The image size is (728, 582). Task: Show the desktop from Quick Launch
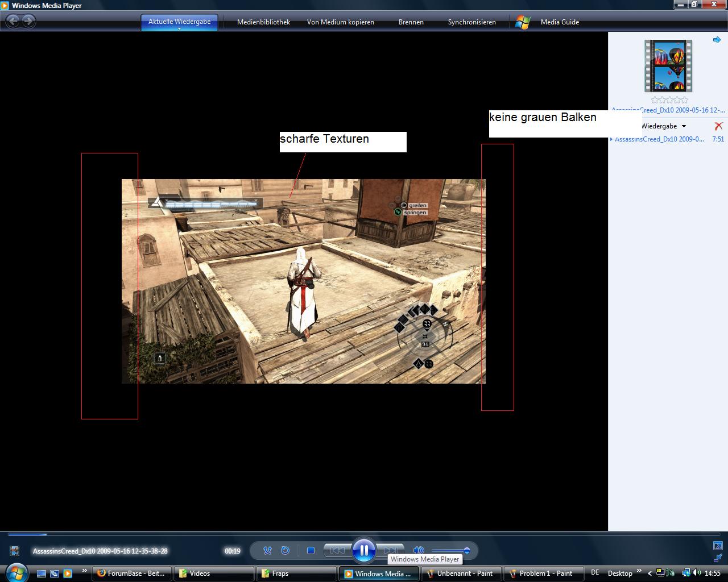[x=42, y=573]
